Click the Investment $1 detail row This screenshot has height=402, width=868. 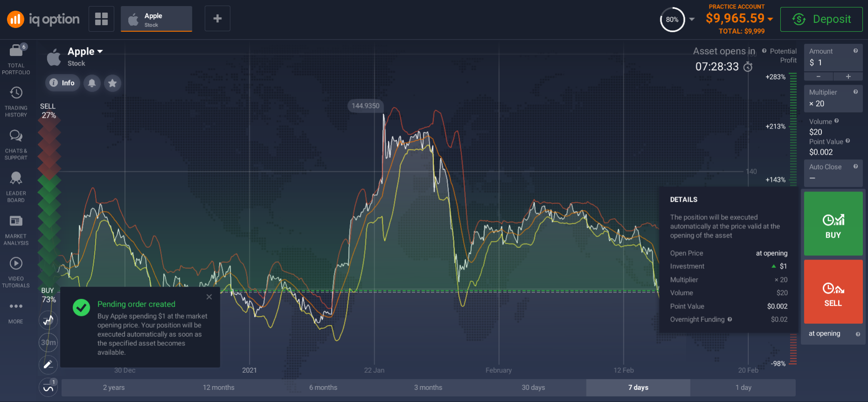point(729,266)
